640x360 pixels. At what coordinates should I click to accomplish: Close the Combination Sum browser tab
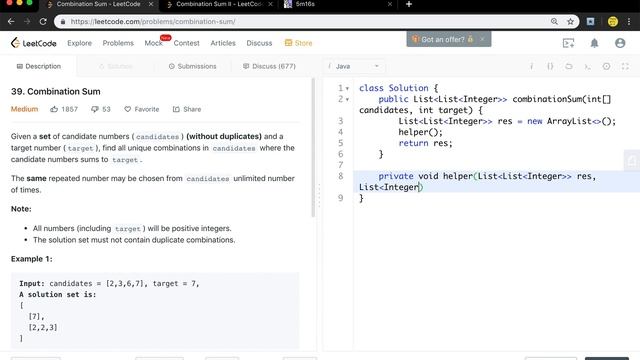151,4
